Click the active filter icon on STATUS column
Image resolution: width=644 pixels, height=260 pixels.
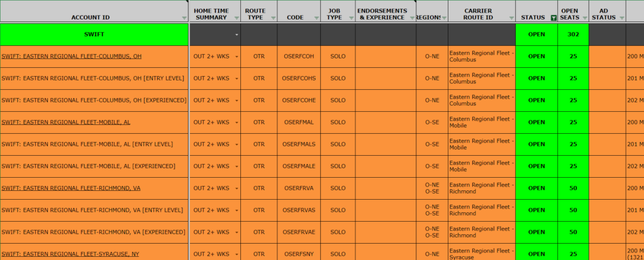[x=553, y=18]
